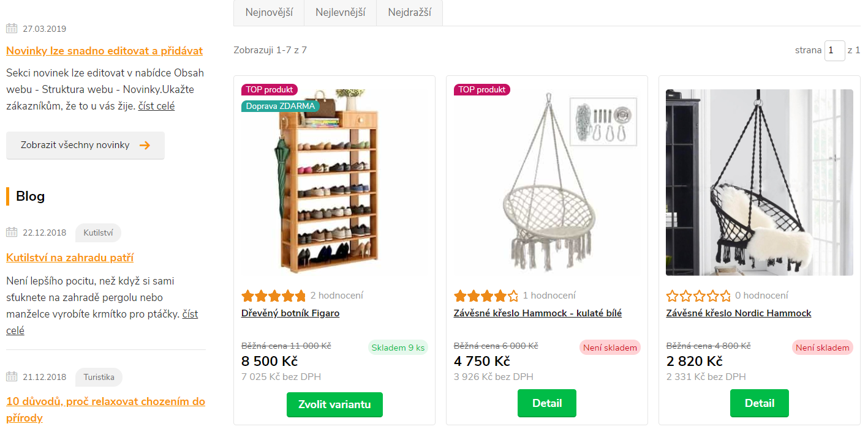Click the calendar icon beside 21.12.2018
Image resolution: width=868 pixels, height=432 pixels.
tap(12, 377)
